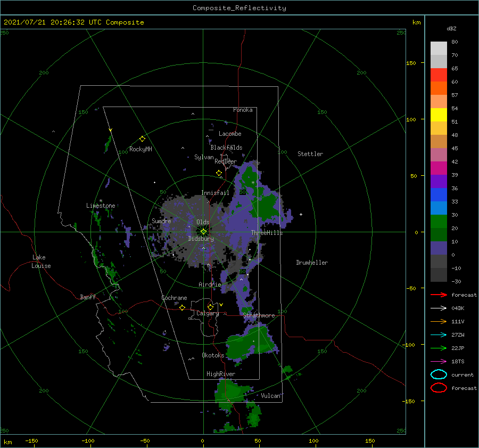Screen dimensions: 479x448
Task: Click the yellow radar-site diamond at Olds
Action: point(203,232)
